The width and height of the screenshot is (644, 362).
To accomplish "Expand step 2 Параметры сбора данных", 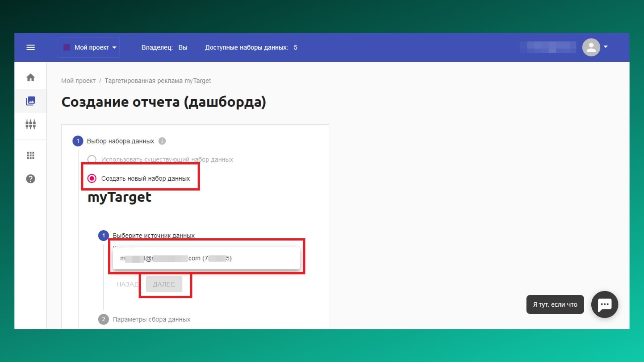I will 144,319.
